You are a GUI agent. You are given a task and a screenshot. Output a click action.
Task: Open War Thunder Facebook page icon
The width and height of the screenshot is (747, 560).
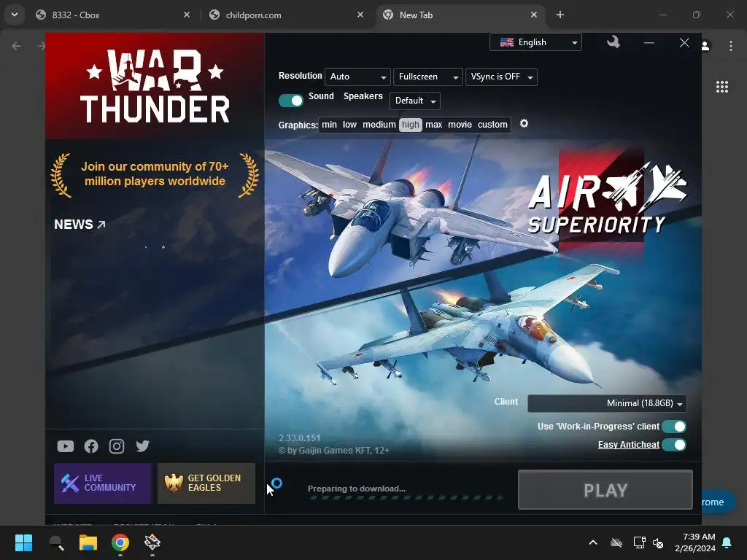91,446
